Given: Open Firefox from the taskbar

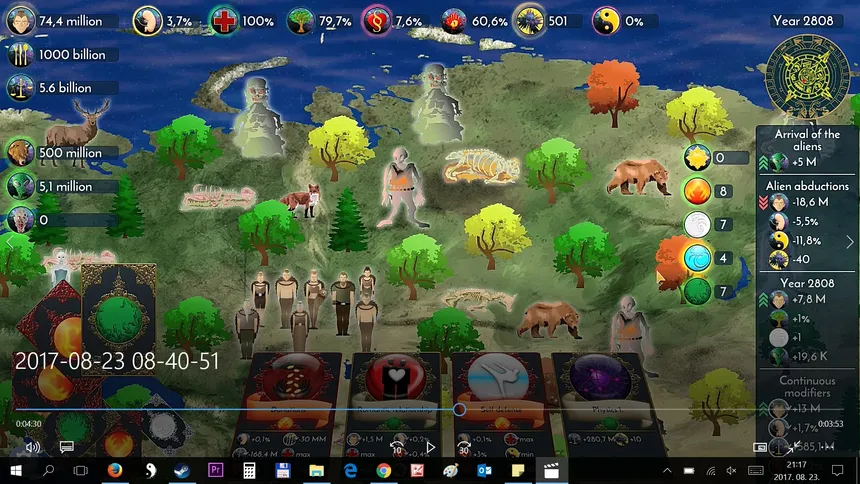Looking at the screenshot, I should pos(115,471).
